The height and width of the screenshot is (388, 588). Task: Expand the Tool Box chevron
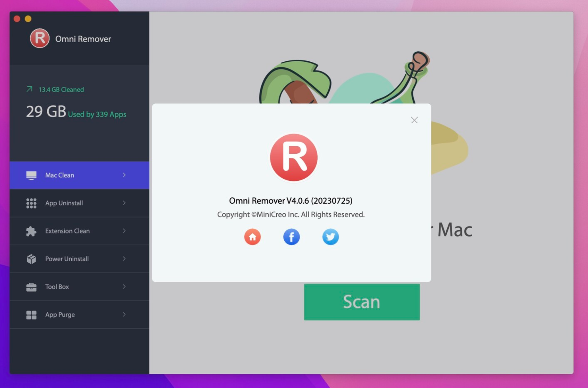tap(124, 286)
